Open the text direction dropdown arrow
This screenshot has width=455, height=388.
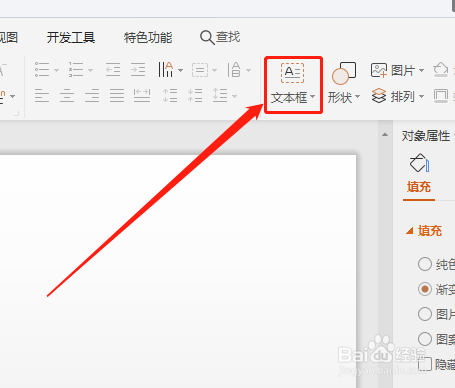tap(180, 70)
